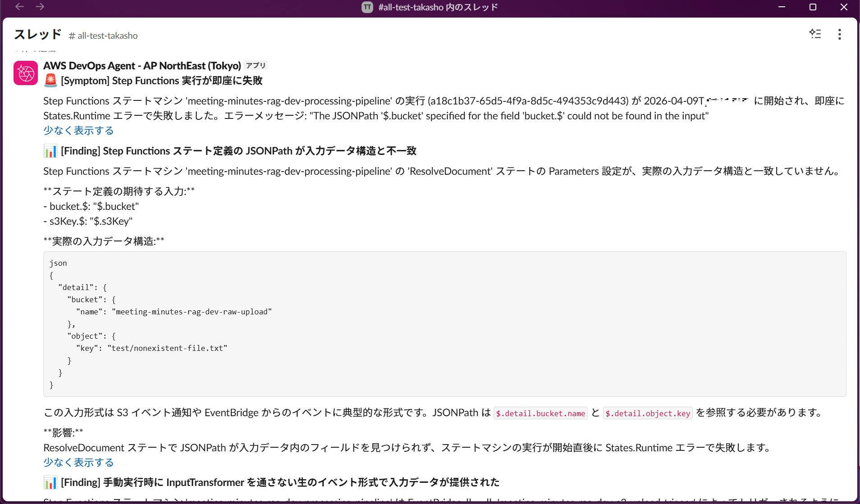The width and height of the screenshot is (860, 504).
Task: Select the $.detail.bucket.name inline code
Action: (x=540, y=413)
